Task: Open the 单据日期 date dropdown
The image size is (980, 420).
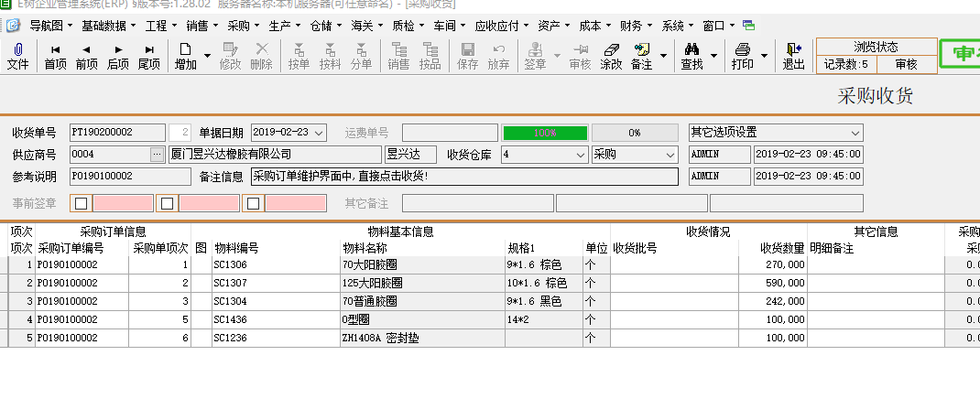Action: click(319, 134)
